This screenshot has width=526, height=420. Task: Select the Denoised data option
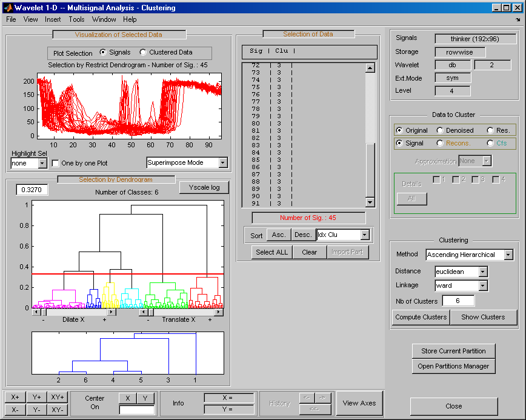441,130
